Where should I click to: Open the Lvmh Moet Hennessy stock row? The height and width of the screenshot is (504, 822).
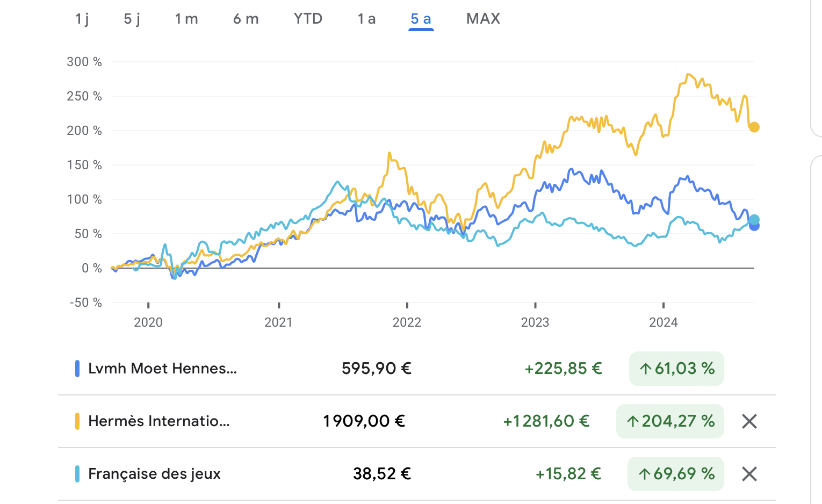[x=162, y=369]
